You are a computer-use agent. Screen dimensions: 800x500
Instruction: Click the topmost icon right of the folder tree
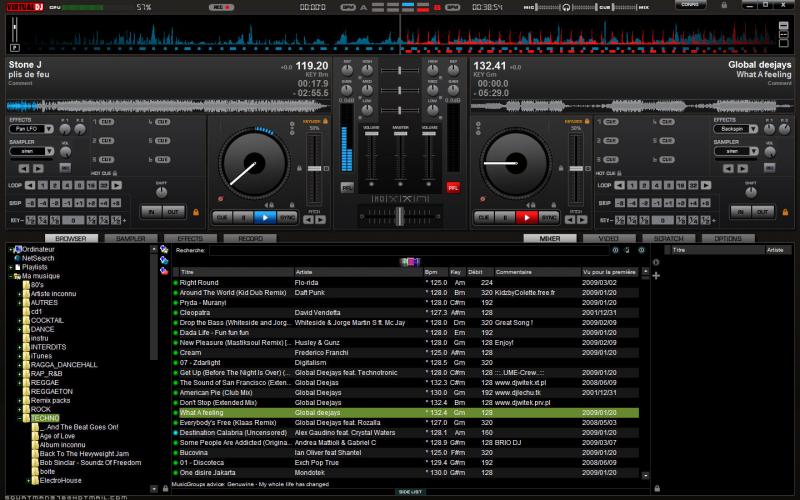(x=164, y=249)
